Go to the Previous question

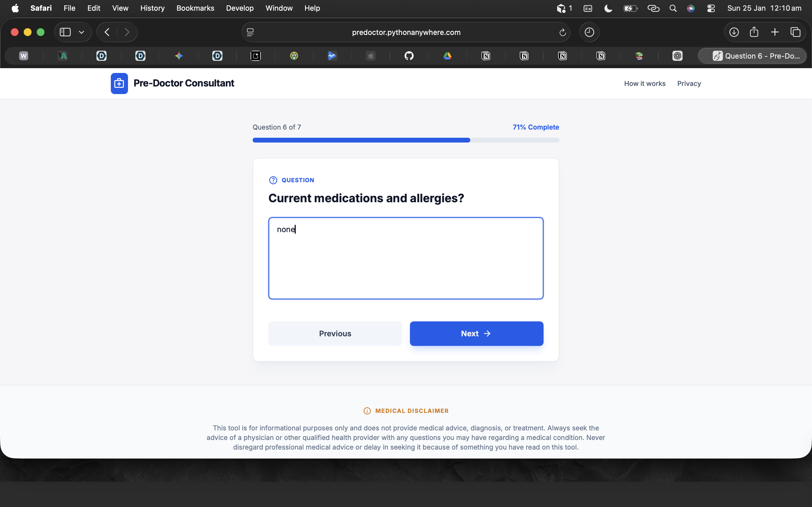tap(335, 333)
